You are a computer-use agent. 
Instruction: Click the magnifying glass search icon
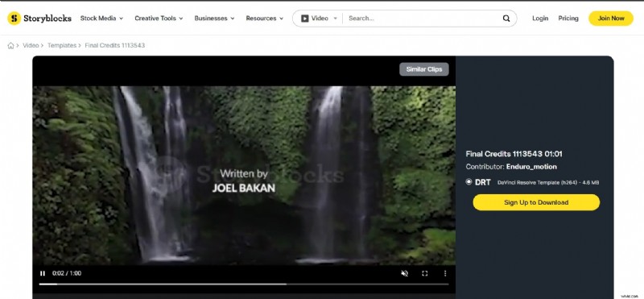click(x=506, y=18)
